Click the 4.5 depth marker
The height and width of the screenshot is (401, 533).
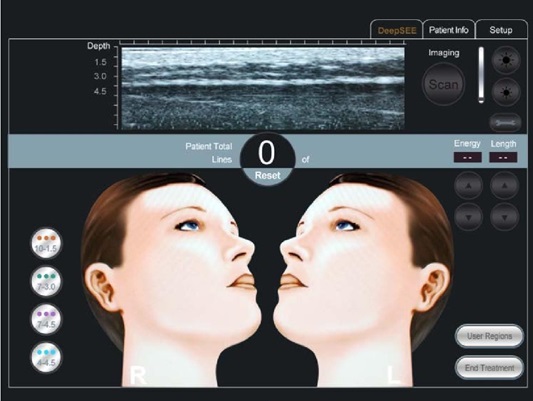100,91
